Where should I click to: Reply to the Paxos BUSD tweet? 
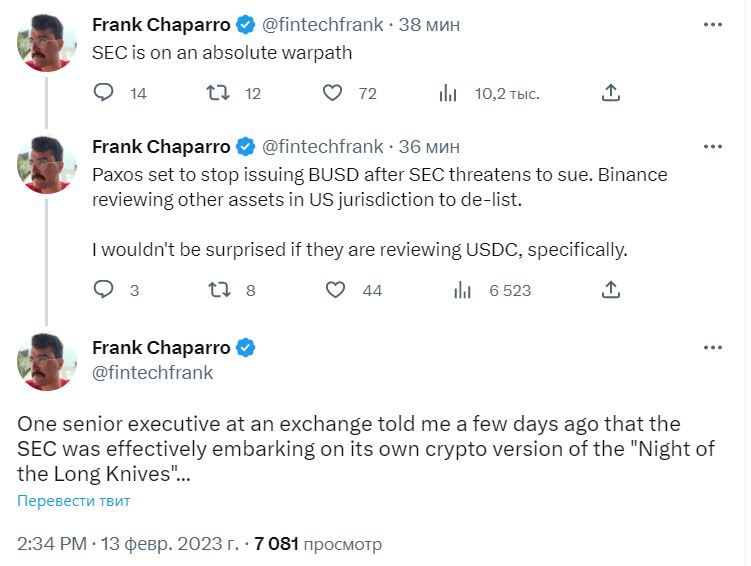tap(104, 290)
